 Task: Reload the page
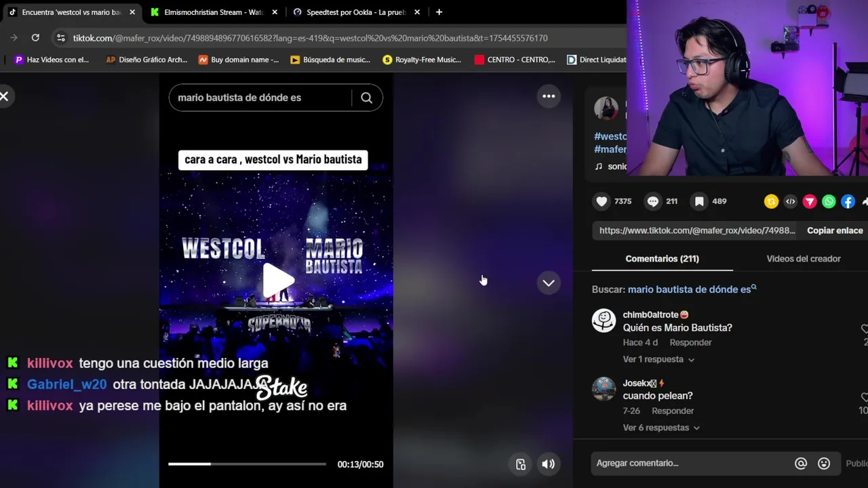click(35, 38)
